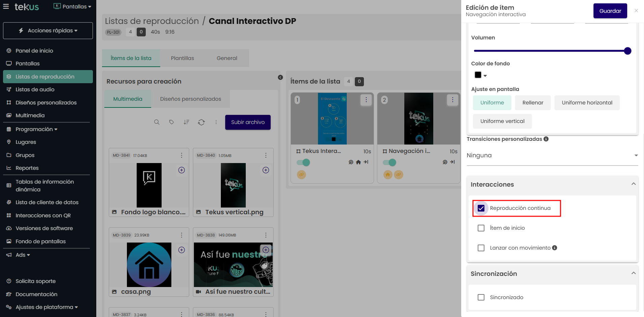
Task: Click the search magnifier icon in Multimedia resources
Action: point(157,122)
